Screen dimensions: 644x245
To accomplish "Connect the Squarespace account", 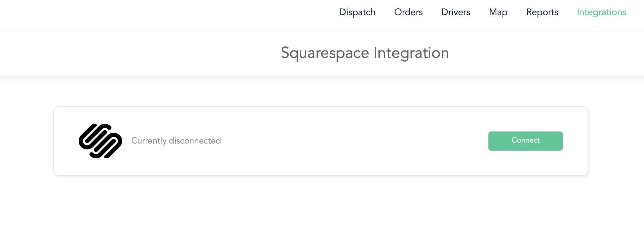I will [525, 141].
